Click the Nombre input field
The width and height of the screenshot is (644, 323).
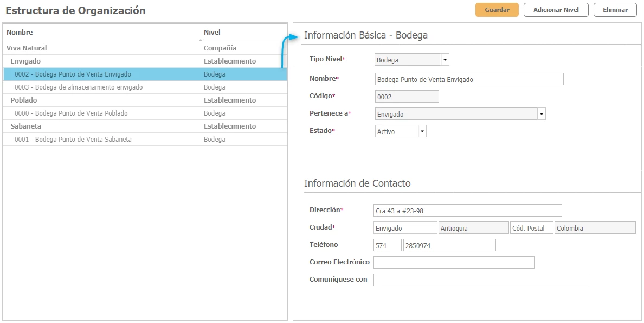click(x=469, y=79)
